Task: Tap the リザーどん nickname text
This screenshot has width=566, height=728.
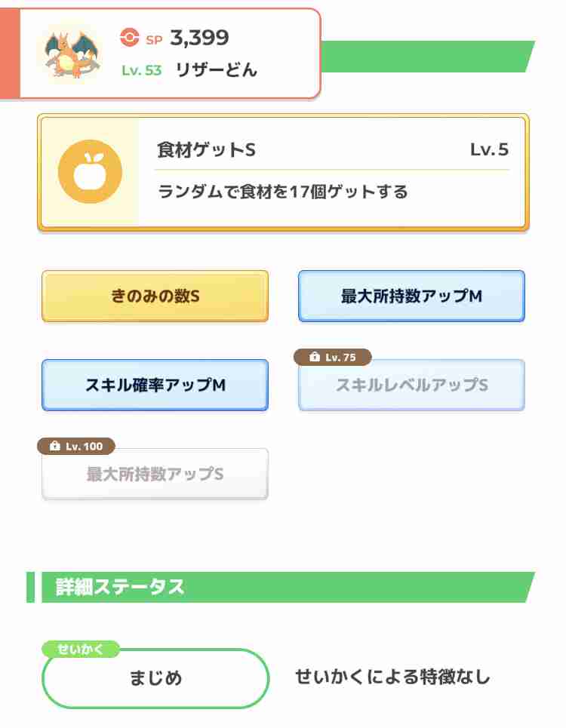Action: (217, 70)
